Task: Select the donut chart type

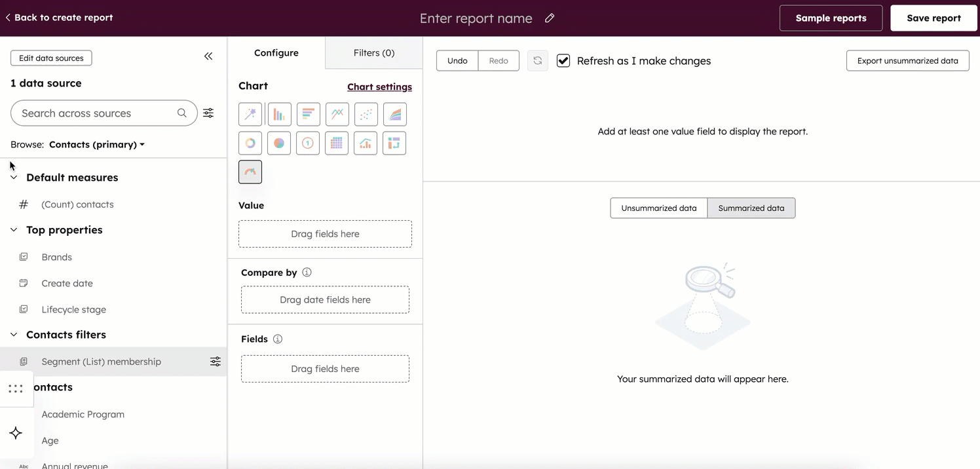Action: pyautogui.click(x=250, y=143)
